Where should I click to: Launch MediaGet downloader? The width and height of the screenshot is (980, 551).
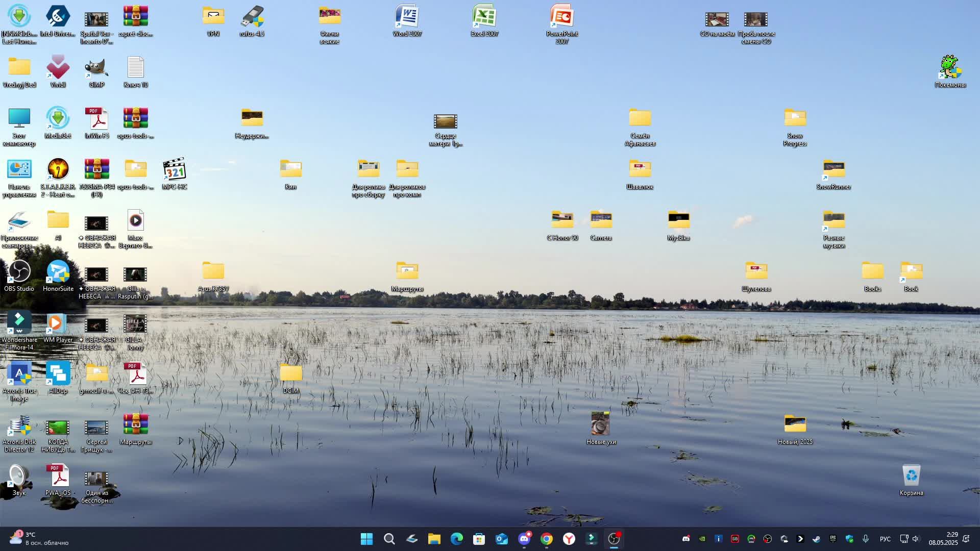(58, 118)
